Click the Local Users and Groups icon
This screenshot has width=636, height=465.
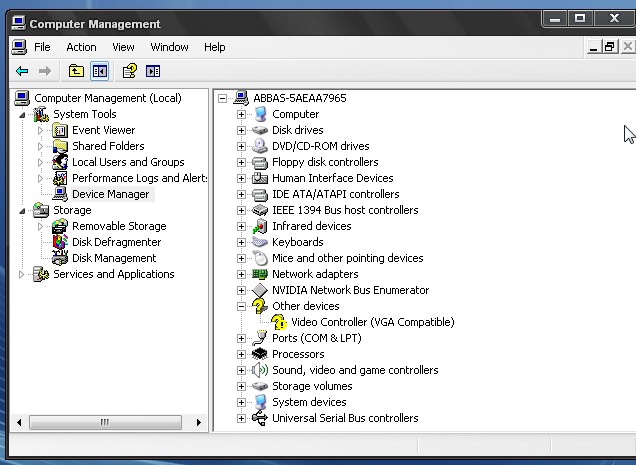point(60,162)
